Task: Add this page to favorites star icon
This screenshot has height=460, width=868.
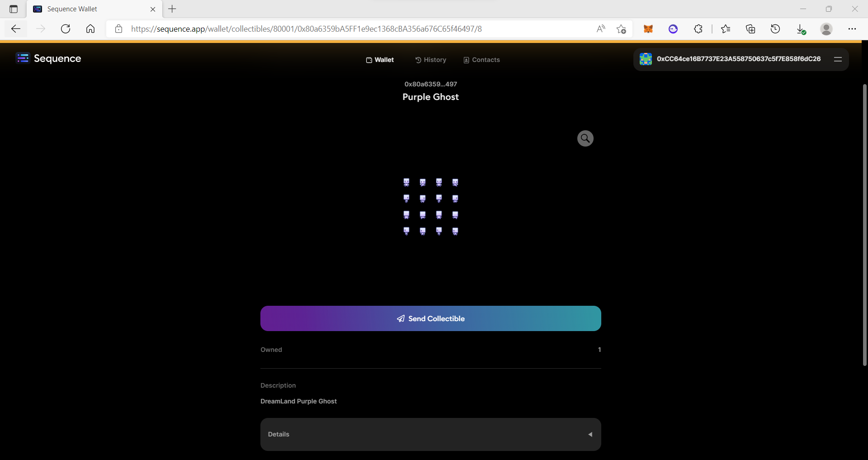Action: (x=621, y=29)
